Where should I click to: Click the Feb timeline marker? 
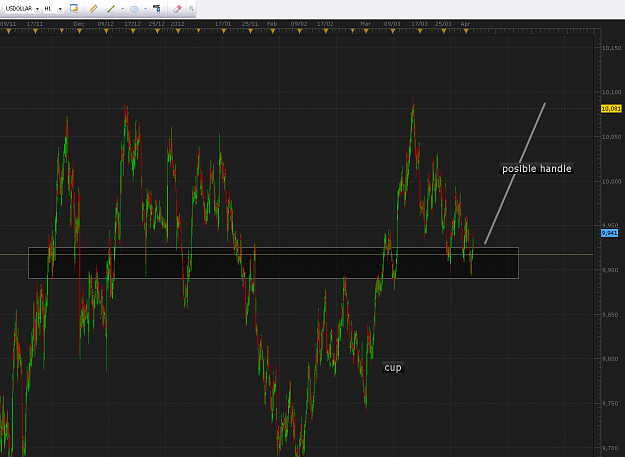273,31
